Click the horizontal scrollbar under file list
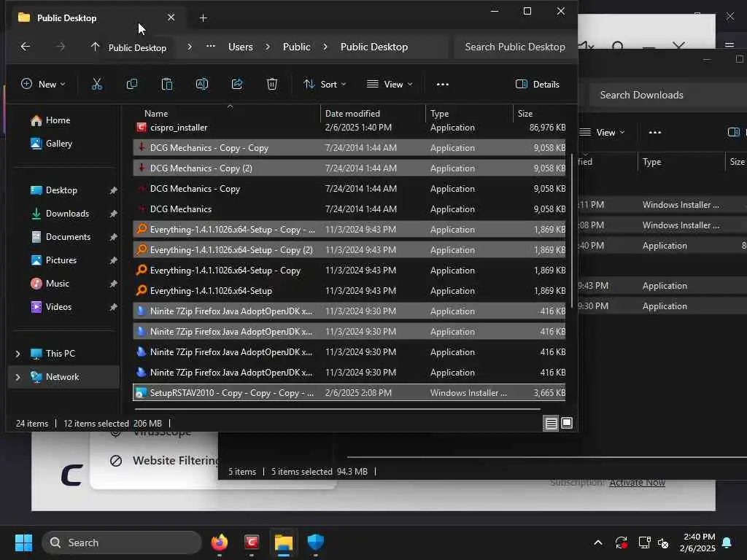The width and height of the screenshot is (747, 560). point(337,408)
